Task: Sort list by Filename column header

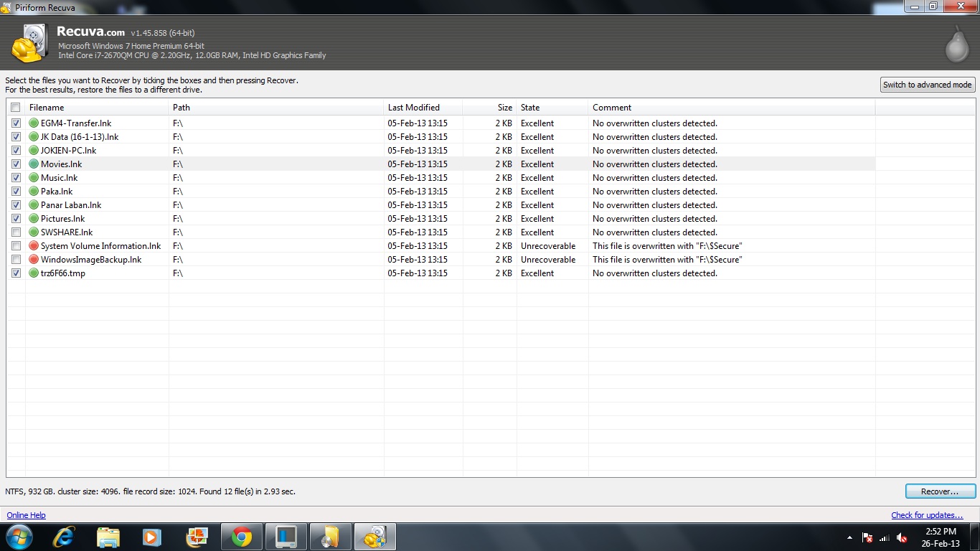Action: [x=97, y=108]
